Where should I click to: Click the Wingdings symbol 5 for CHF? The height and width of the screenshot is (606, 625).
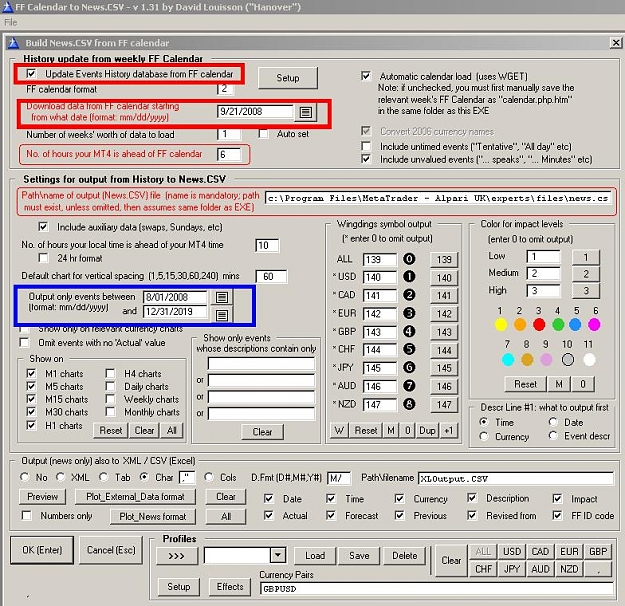click(x=409, y=349)
